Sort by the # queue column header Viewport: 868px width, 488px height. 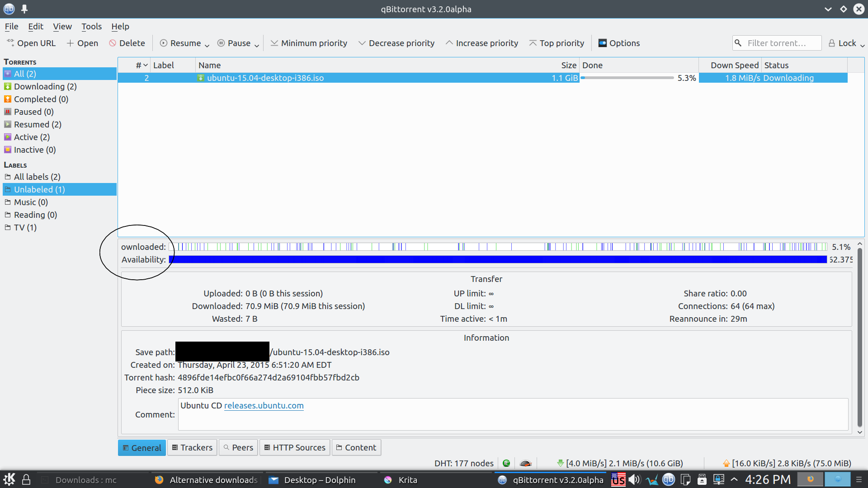pyautogui.click(x=134, y=65)
